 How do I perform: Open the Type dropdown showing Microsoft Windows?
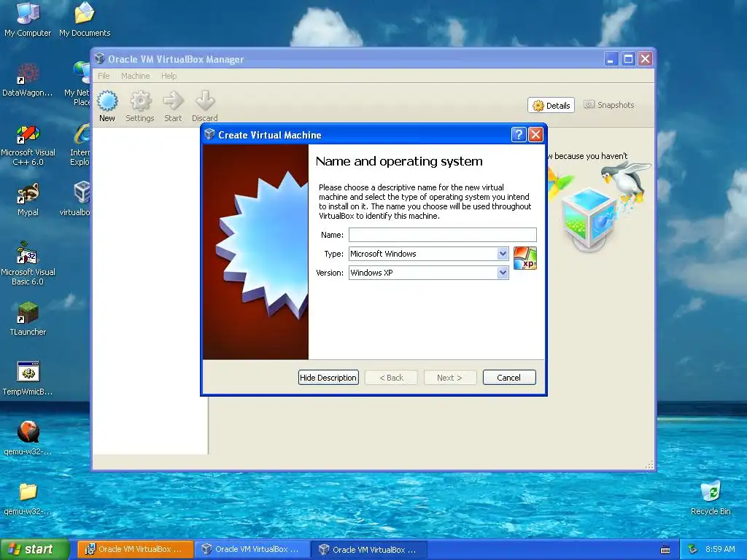(429, 254)
